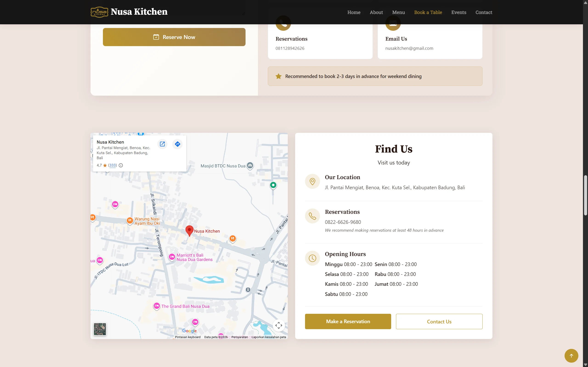Switch map to satellite view thumbnail
588x367 pixels.
click(x=100, y=329)
